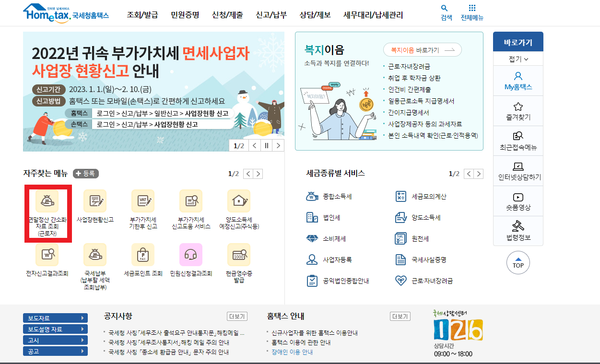Open the 전체메뉴 grid icon
The height and width of the screenshot is (364, 600).
pyautogui.click(x=472, y=12)
